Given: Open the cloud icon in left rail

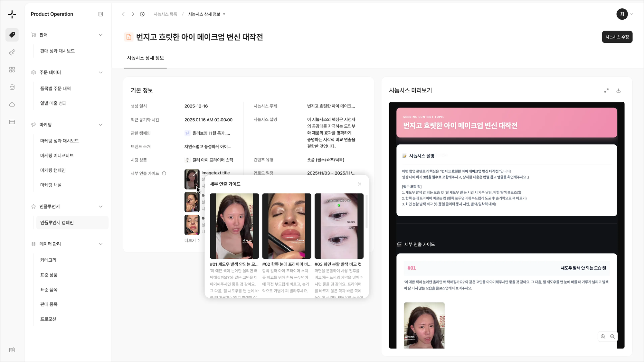Looking at the screenshot, I should tap(12, 105).
